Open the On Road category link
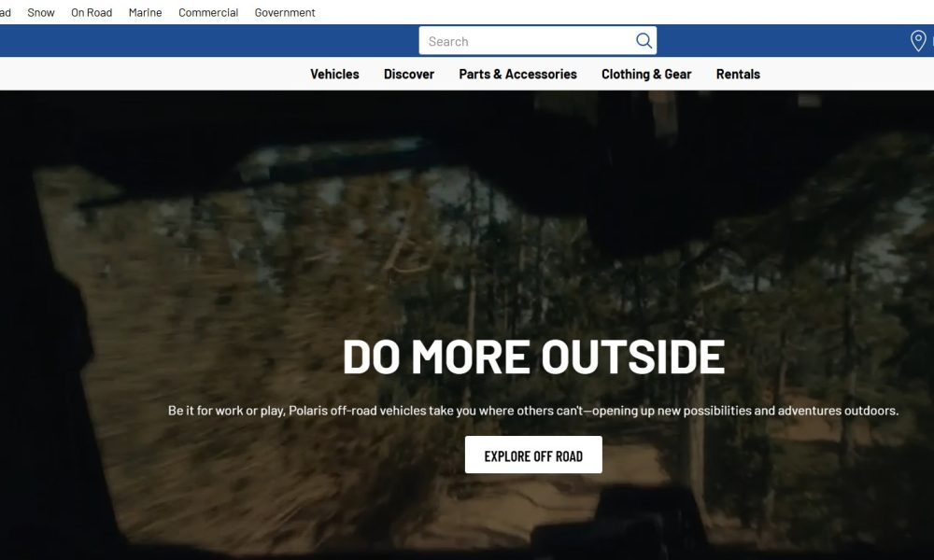 click(x=92, y=12)
